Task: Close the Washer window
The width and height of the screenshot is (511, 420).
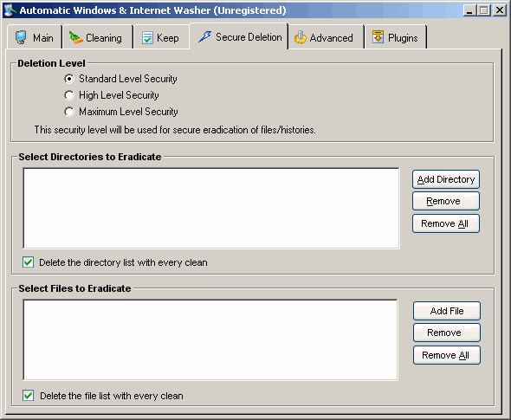Action: (499, 10)
